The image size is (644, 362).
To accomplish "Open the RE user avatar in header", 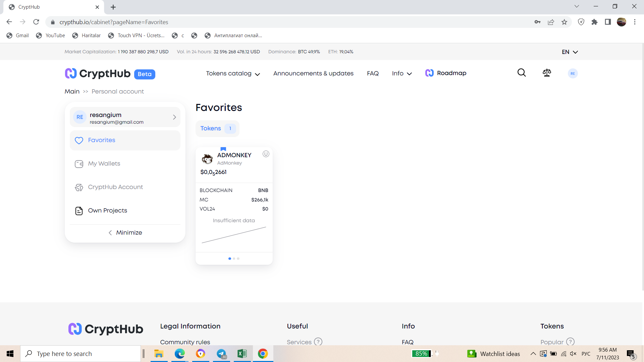I will [573, 73].
